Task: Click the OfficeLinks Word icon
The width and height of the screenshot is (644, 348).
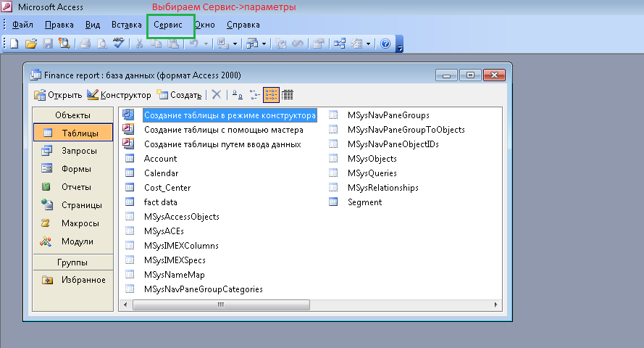Action: pyautogui.click(x=223, y=43)
